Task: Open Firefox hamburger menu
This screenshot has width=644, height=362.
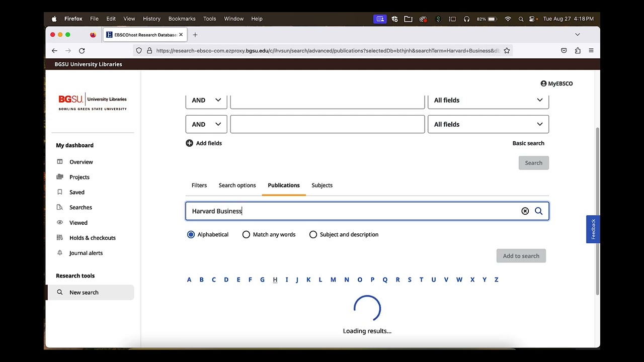Action: pyautogui.click(x=591, y=51)
